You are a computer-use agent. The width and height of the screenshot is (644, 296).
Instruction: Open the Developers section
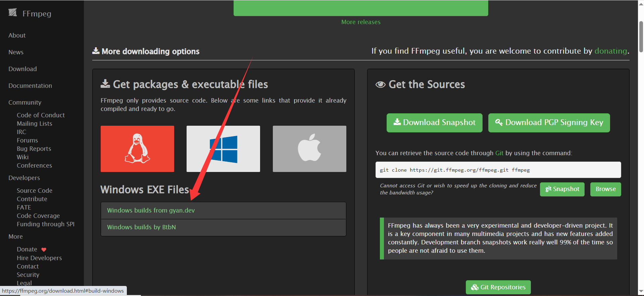point(24,178)
